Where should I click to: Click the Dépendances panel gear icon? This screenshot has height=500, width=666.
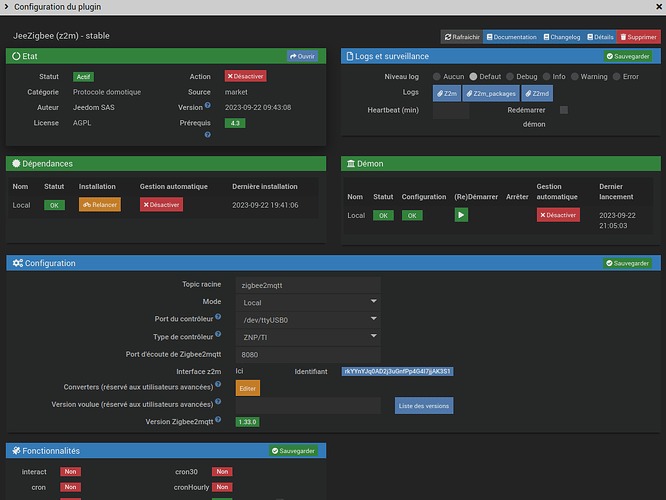coord(16,164)
